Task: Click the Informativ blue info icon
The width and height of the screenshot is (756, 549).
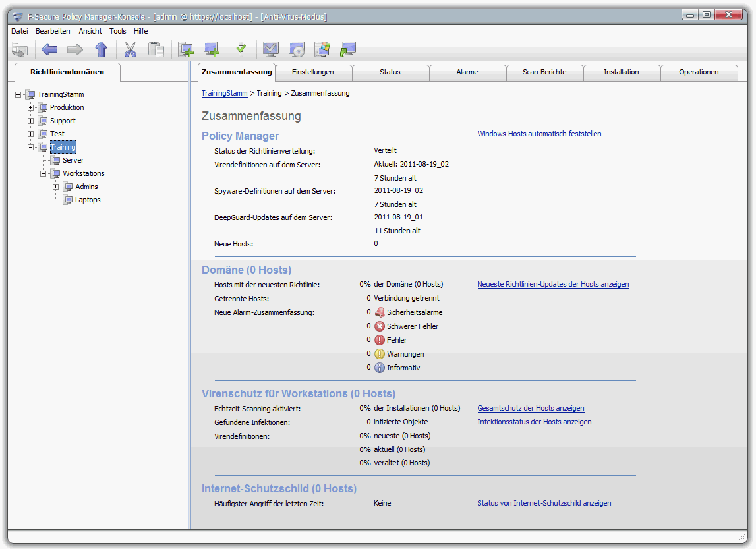Action: coord(380,368)
